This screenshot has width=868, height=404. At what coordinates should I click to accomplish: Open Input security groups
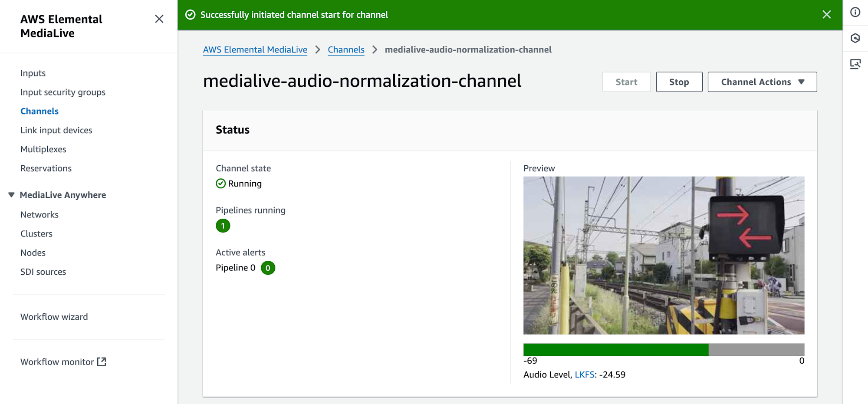click(x=63, y=92)
